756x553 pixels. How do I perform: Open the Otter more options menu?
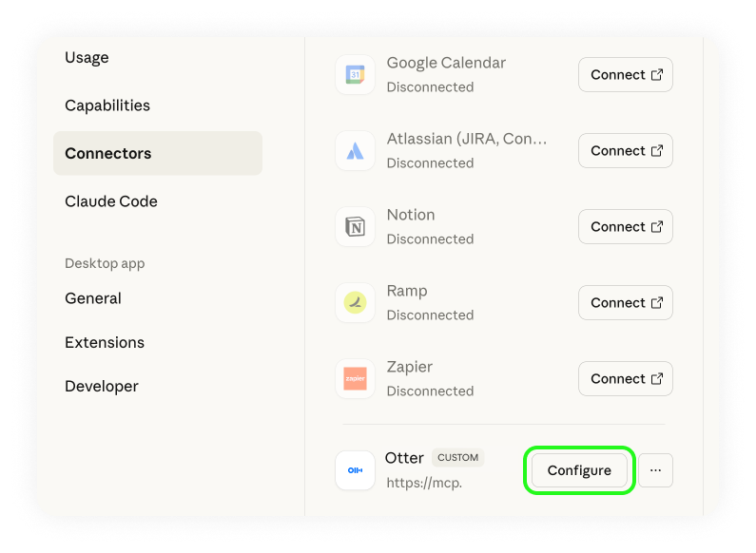[x=655, y=470]
